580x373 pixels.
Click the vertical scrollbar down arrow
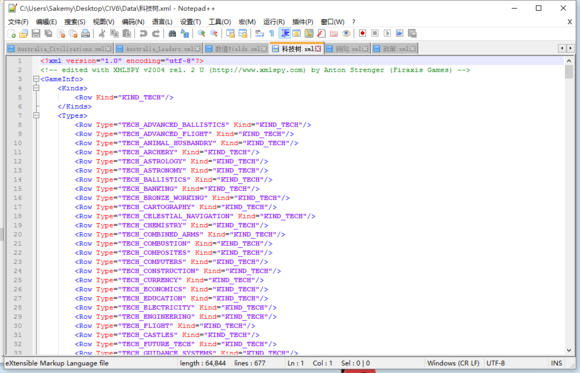pos(569,350)
